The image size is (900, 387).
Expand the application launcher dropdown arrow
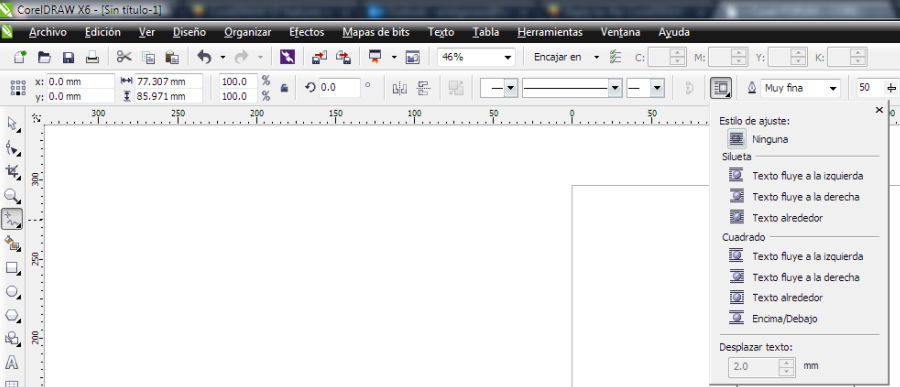tap(394, 57)
